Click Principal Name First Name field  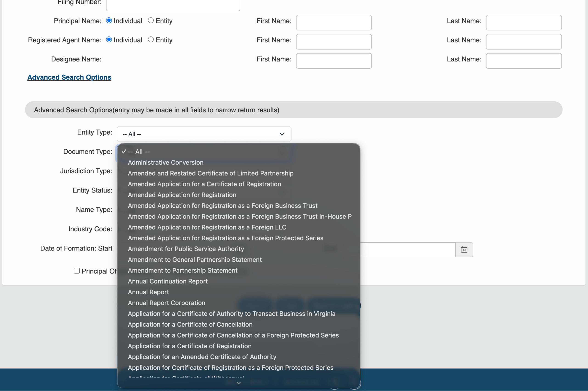pyautogui.click(x=334, y=23)
